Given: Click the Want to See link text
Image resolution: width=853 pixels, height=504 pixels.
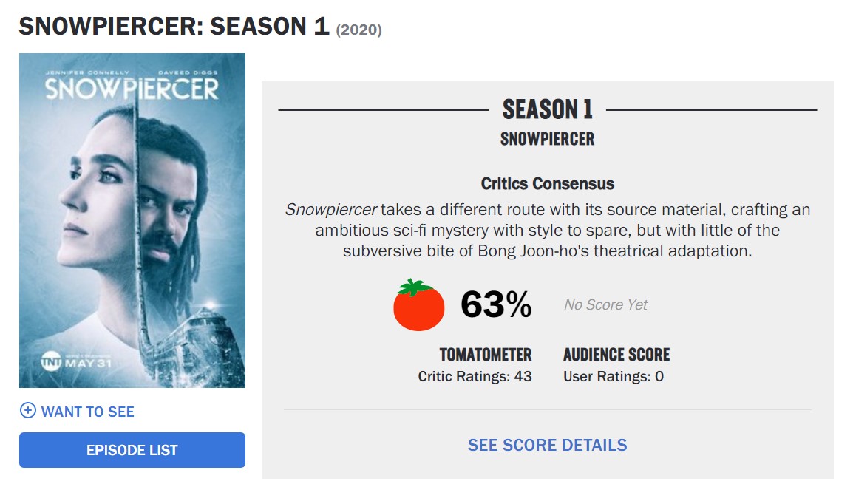Looking at the screenshot, I should click(x=87, y=412).
